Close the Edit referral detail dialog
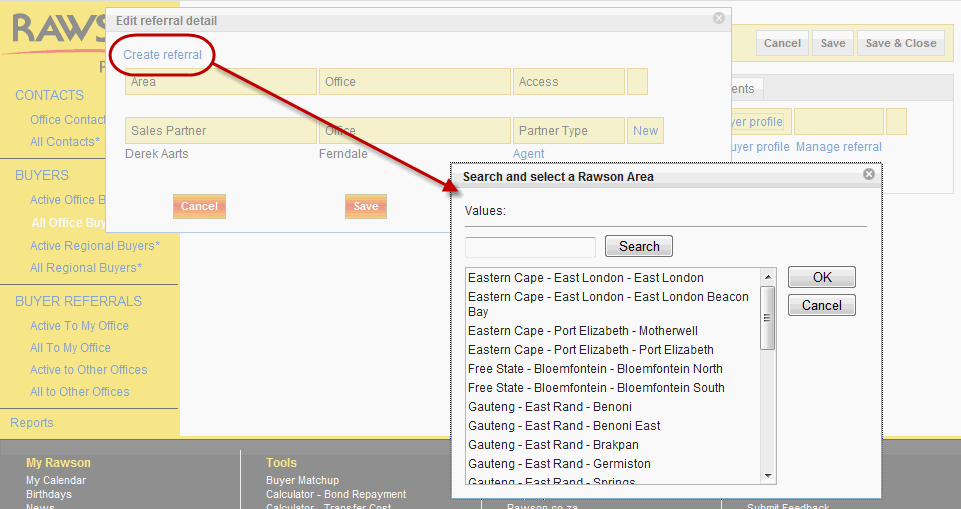961x509 pixels. pyautogui.click(x=718, y=19)
